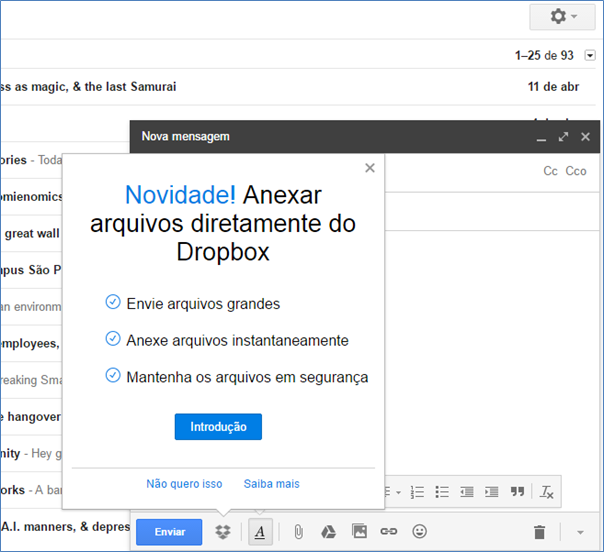
Task: Insert a photo with the image icon
Action: [x=359, y=531]
